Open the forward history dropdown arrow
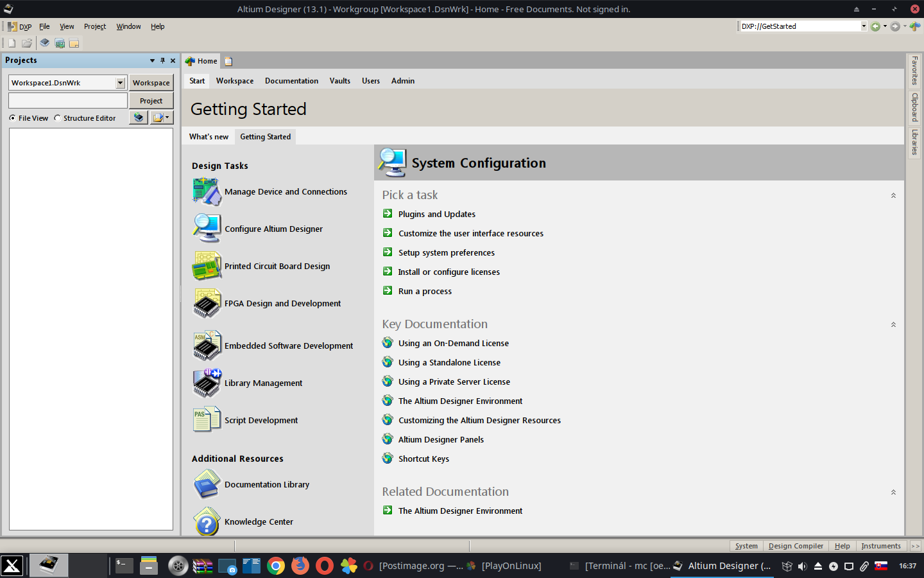 coord(905,26)
